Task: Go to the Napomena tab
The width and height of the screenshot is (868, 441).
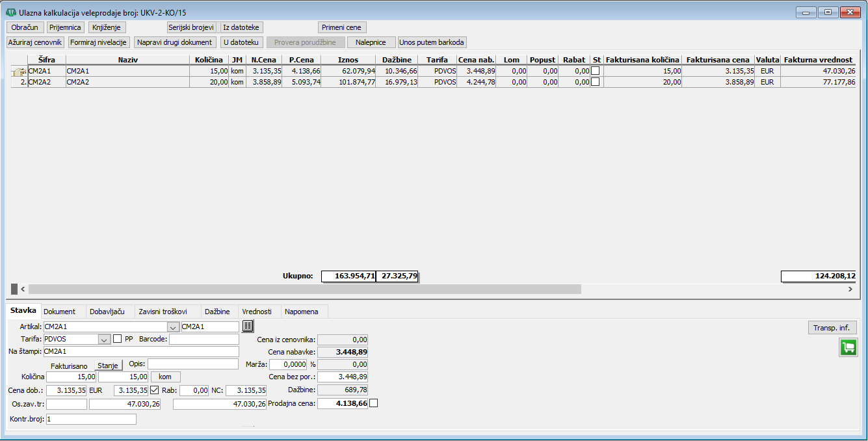Action: pos(301,312)
